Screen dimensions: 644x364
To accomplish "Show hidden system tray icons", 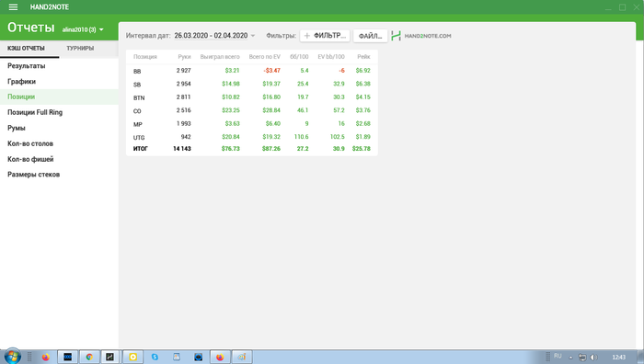I will (570, 357).
